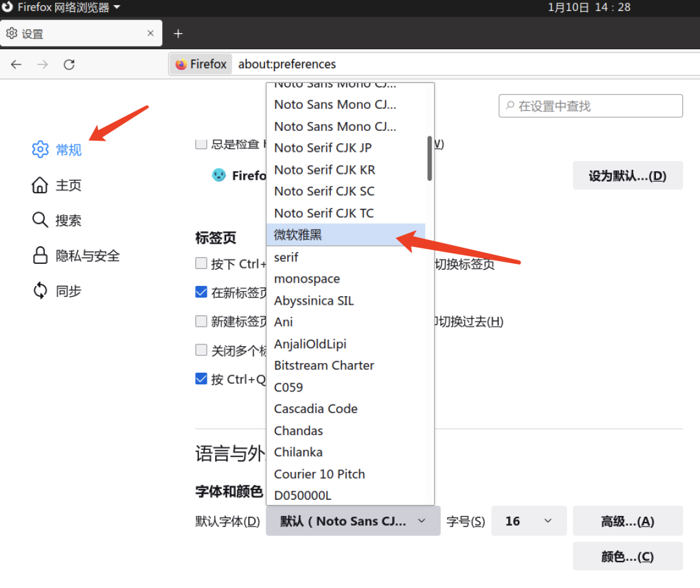
Task: Open the 搜索 settings category
Action: [x=56, y=220]
